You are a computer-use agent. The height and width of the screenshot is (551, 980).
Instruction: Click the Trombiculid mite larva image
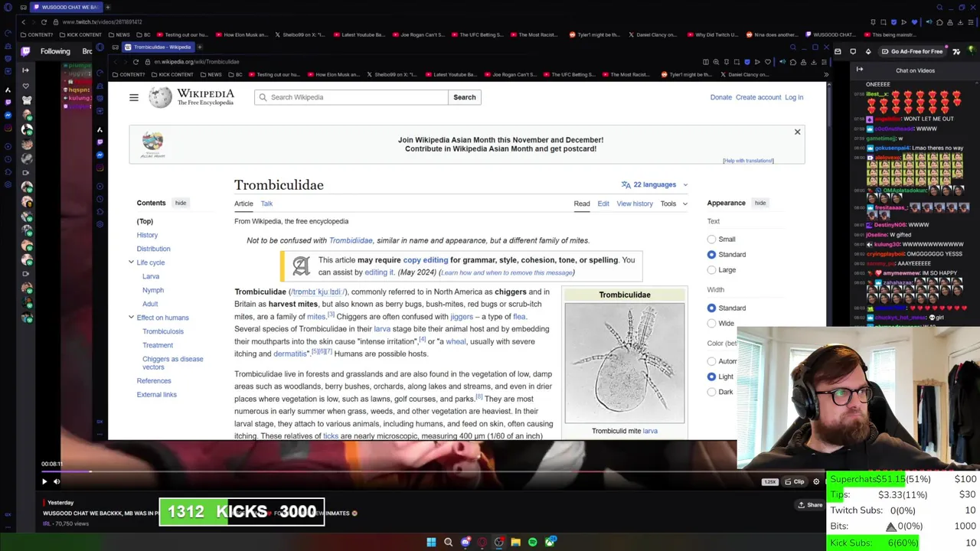click(625, 363)
